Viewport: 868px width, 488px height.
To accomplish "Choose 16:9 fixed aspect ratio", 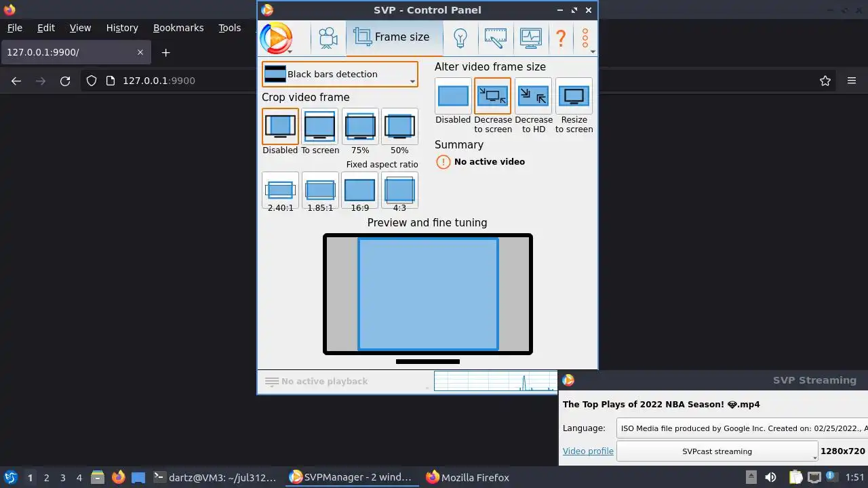I will click(x=360, y=190).
